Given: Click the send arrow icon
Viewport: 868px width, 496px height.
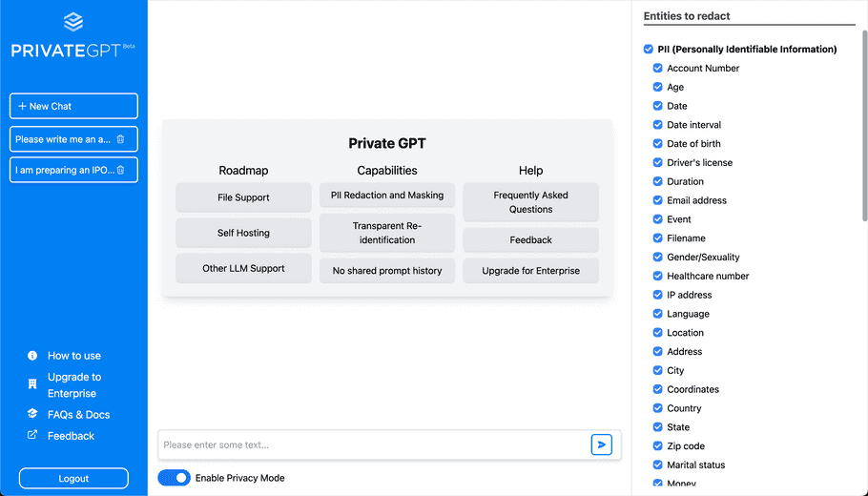Looking at the screenshot, I should 601,444.
